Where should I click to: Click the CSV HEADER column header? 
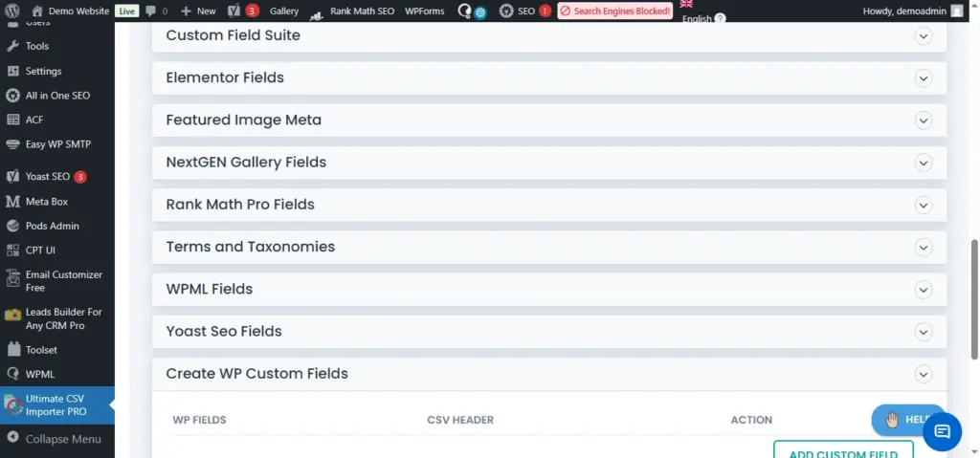pos(460,420)
